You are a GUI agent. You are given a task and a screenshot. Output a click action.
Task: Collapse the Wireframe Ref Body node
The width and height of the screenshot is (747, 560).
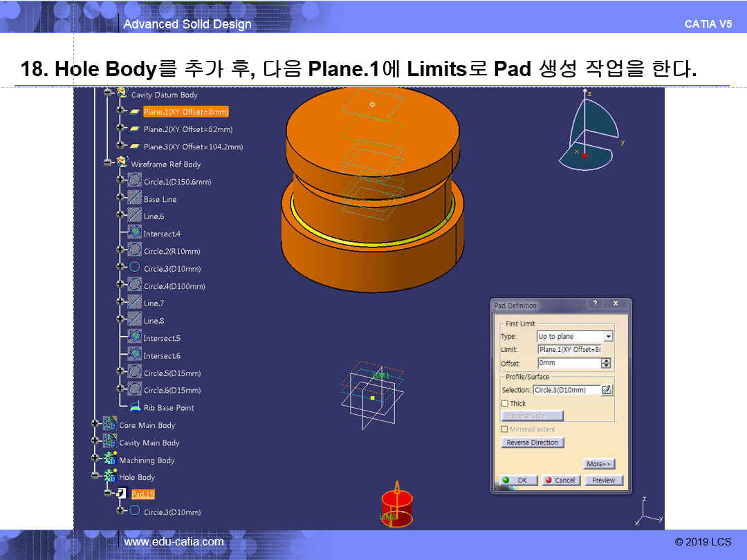[x=108, y=164]
